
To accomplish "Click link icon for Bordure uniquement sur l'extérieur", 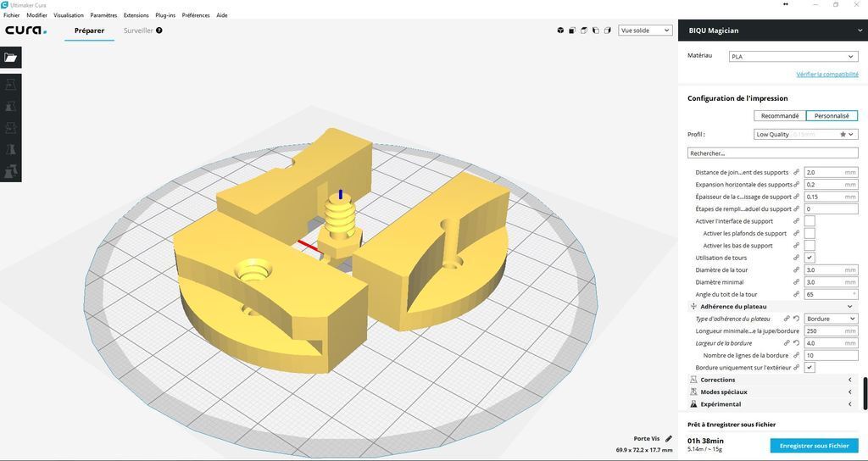I will (x=797, y=368).
